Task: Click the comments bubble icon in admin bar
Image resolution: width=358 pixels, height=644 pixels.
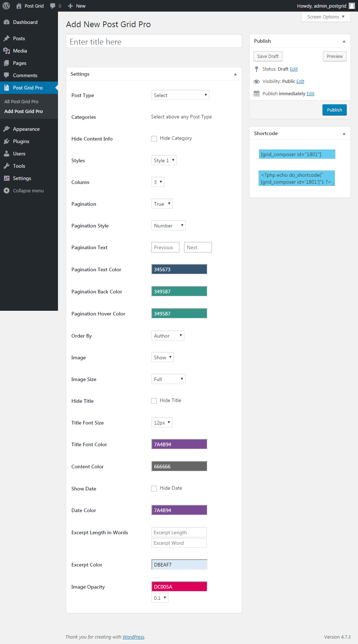Action: 53,6
